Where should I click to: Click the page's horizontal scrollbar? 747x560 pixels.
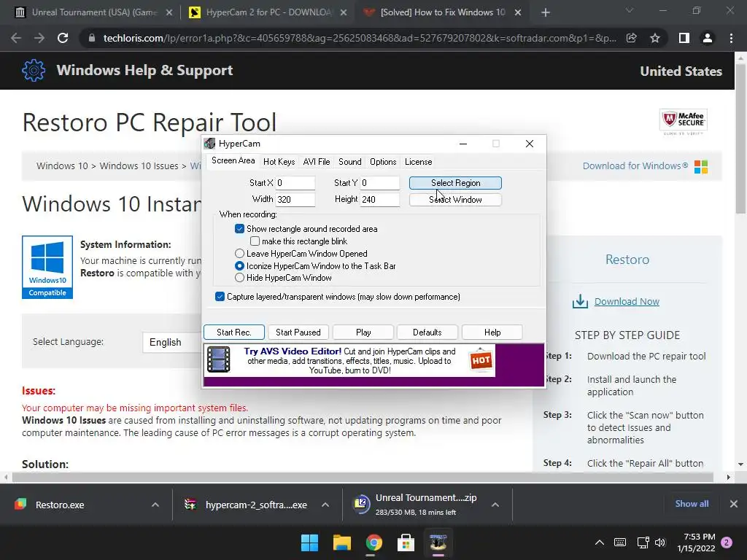tap(363, 477)
